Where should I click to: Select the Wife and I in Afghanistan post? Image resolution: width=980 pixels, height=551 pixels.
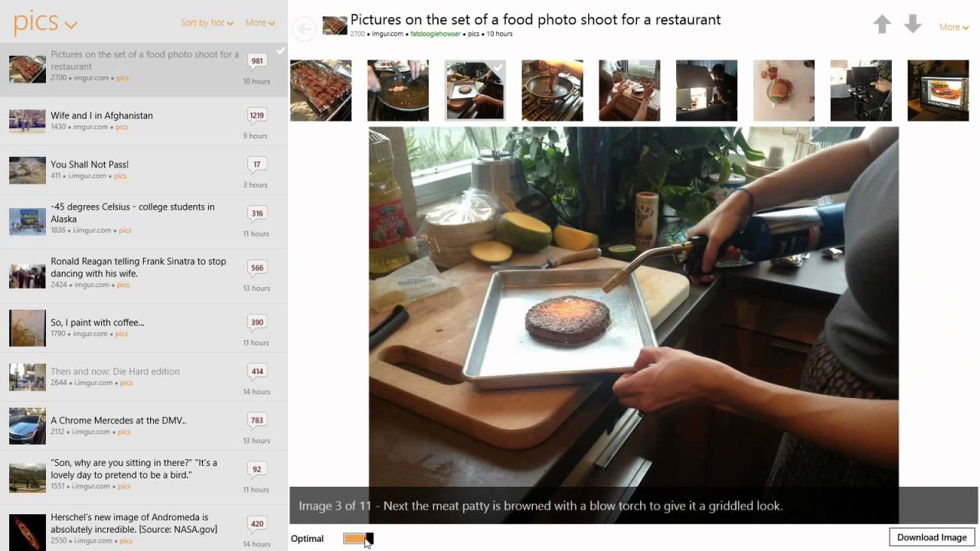point(144,121)
